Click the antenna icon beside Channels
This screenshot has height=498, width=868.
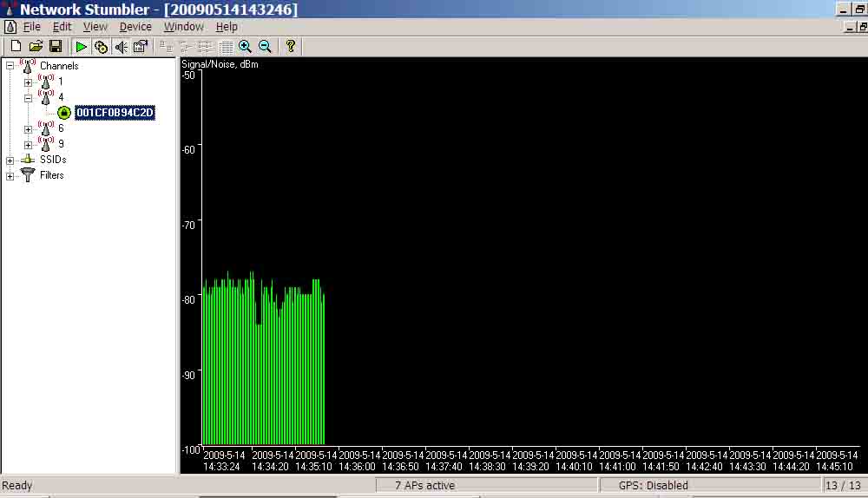(x=28, y=65)
